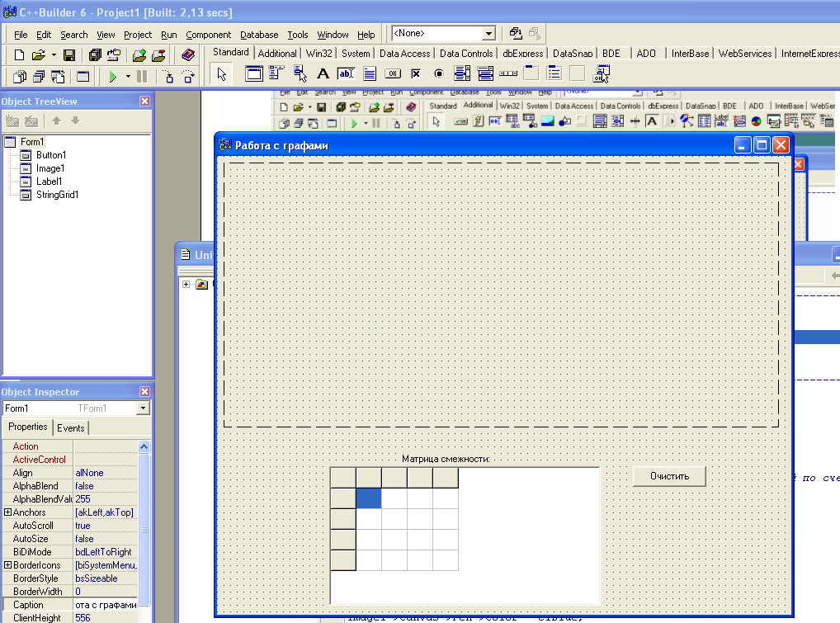Switch to the Data Controls palette tab
Image resolution: width=840 pixels, height=623 pixels.
466,54
